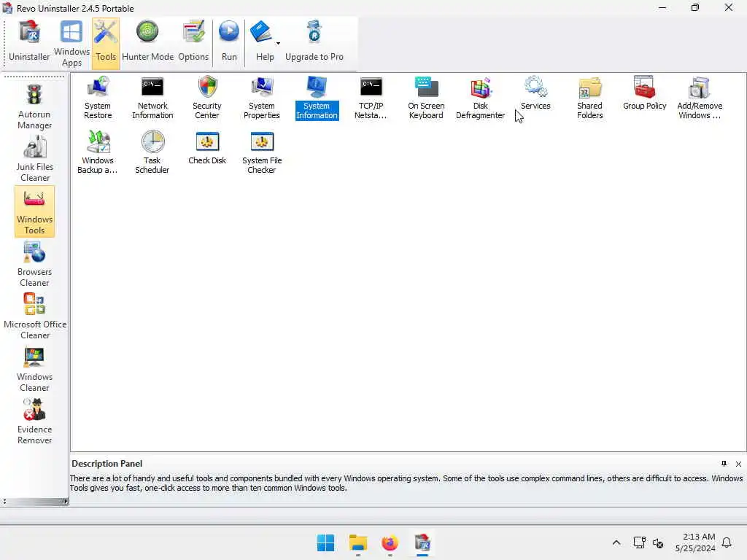
Task: Click the Description Panel heading
Action: [x=107, y=464]
